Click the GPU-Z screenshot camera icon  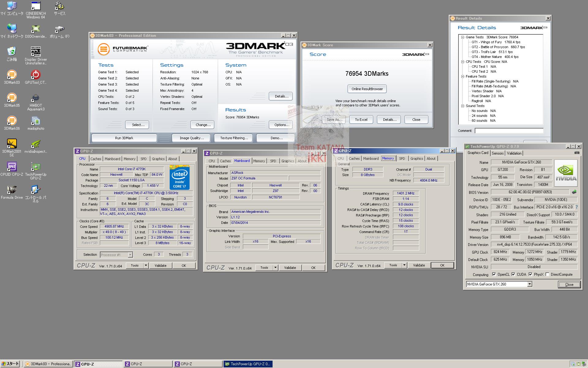pos(577,153)
